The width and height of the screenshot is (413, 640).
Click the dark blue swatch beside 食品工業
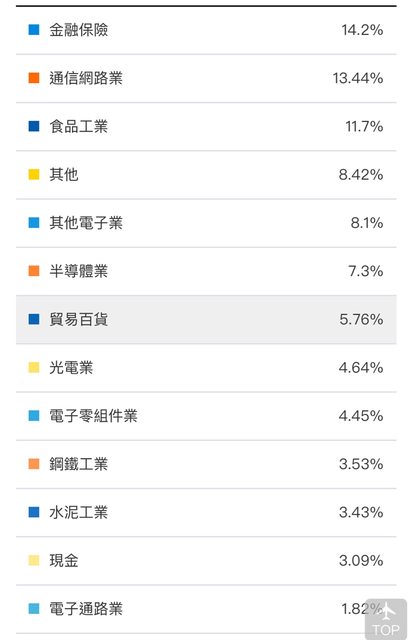34,126
